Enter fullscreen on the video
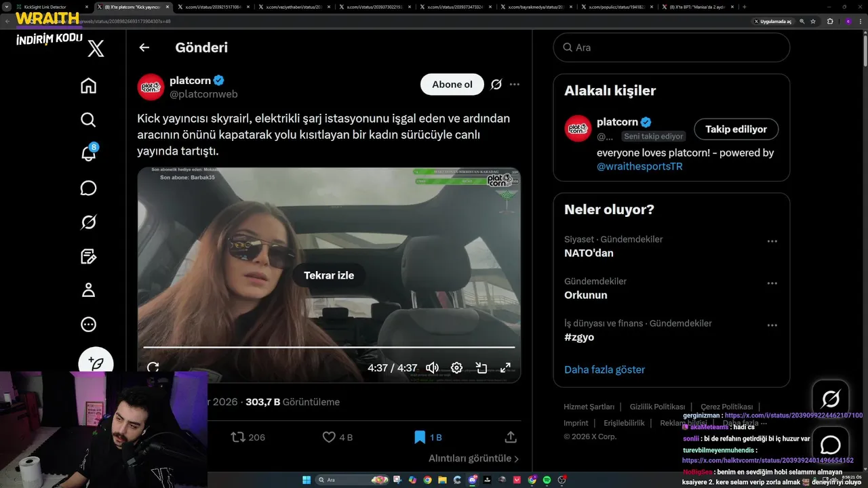This screenshot has height=488, width=868. 506,367
